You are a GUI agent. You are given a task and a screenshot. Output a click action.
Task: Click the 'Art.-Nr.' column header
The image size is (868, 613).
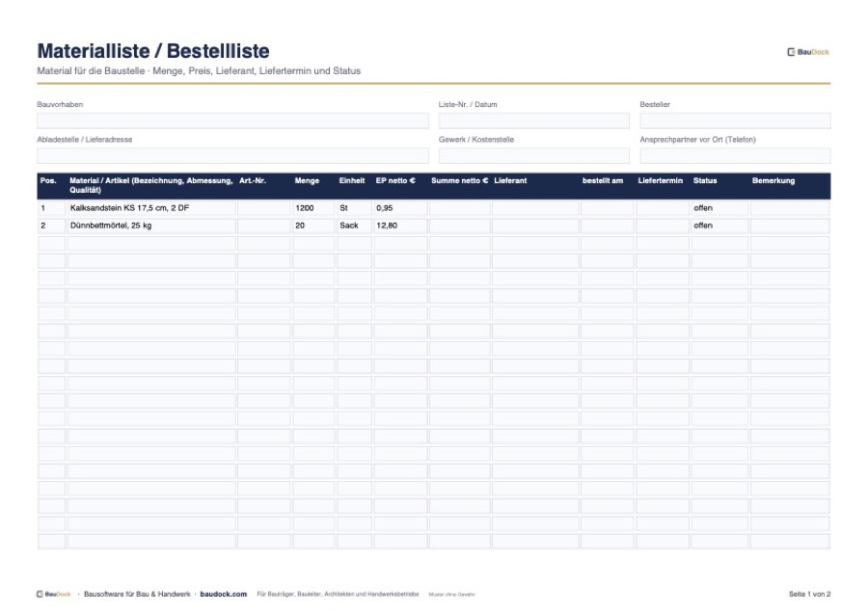[253, 181]
